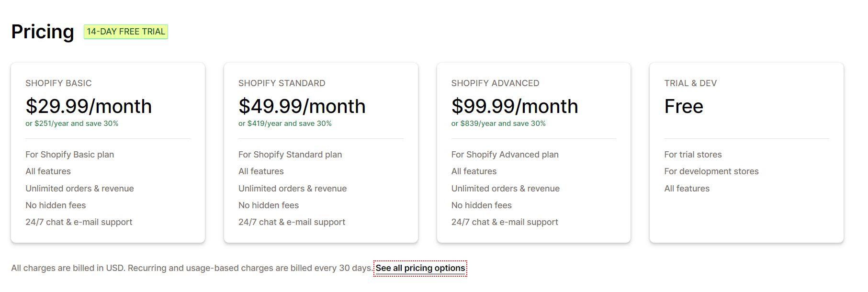Click the Pricing heading

pos(41,32)
